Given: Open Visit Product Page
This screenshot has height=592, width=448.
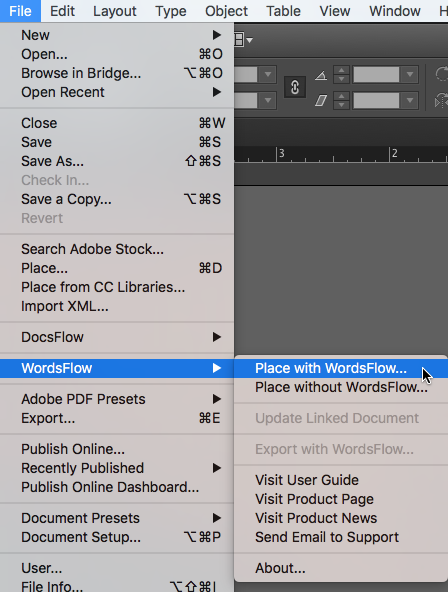Looking at the screenshot, I should pos(341,499).
